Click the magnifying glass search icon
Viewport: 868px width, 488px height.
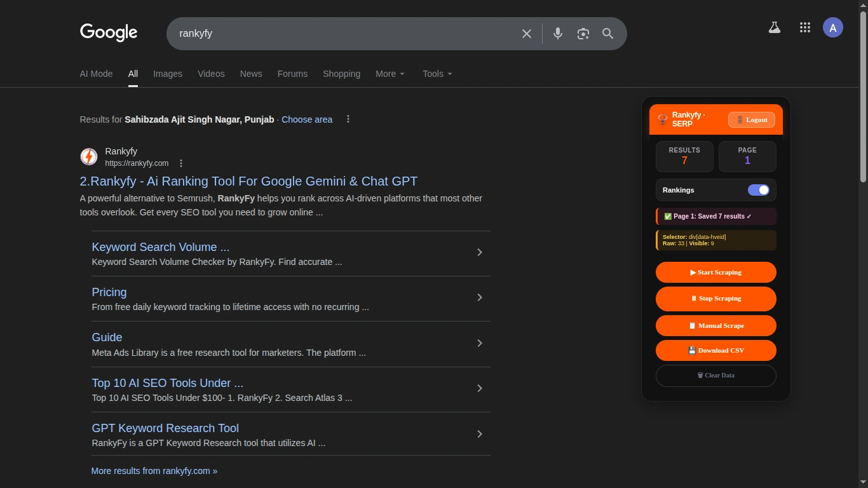[x=607, y=34]
